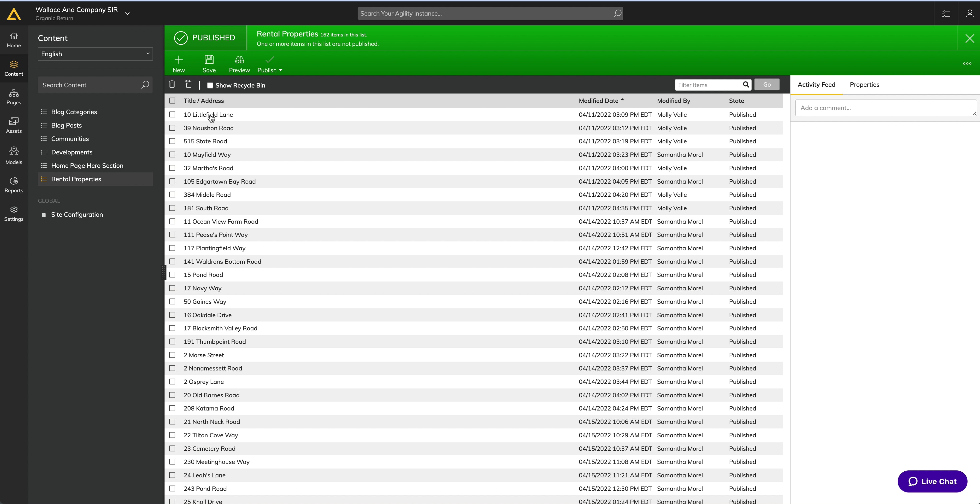Click the New item toolbar icon
Image resolution: width=980 pixels, height=504 pixels.
(178, 64)
